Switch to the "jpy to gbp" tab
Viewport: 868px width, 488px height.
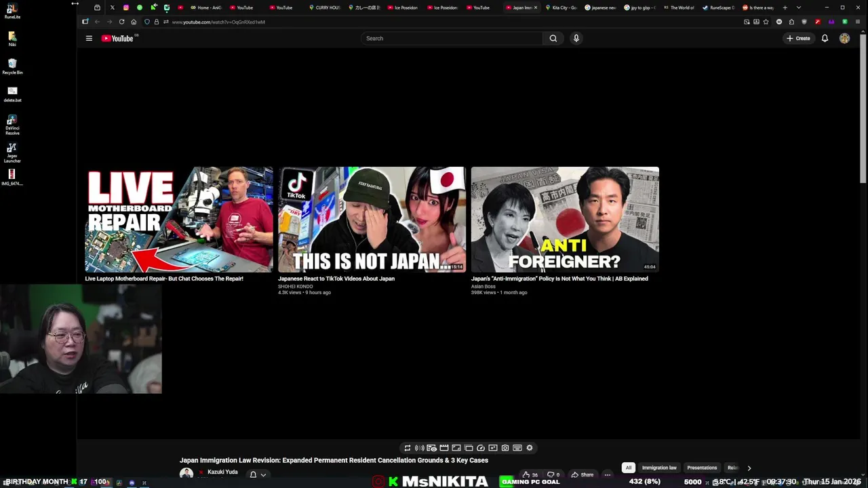click(x=640, y=7)
